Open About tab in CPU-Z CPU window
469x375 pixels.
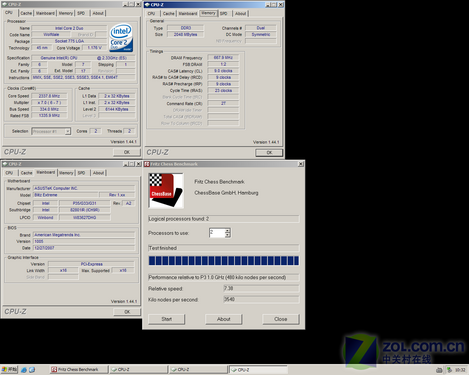pyautogui.click(x=98, y=13)
